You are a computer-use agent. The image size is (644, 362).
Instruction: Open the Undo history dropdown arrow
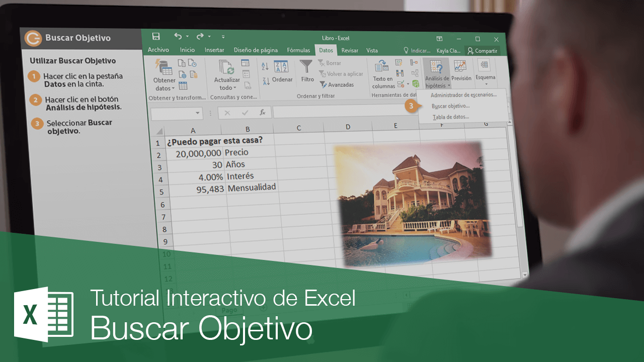pyautogui.click(x=187, y=37)
